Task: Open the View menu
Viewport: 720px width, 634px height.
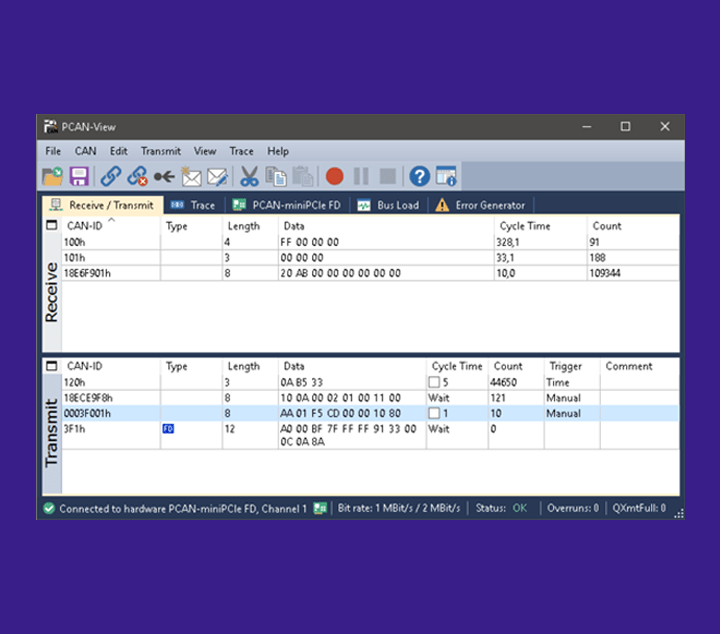Action: point(205,151)
